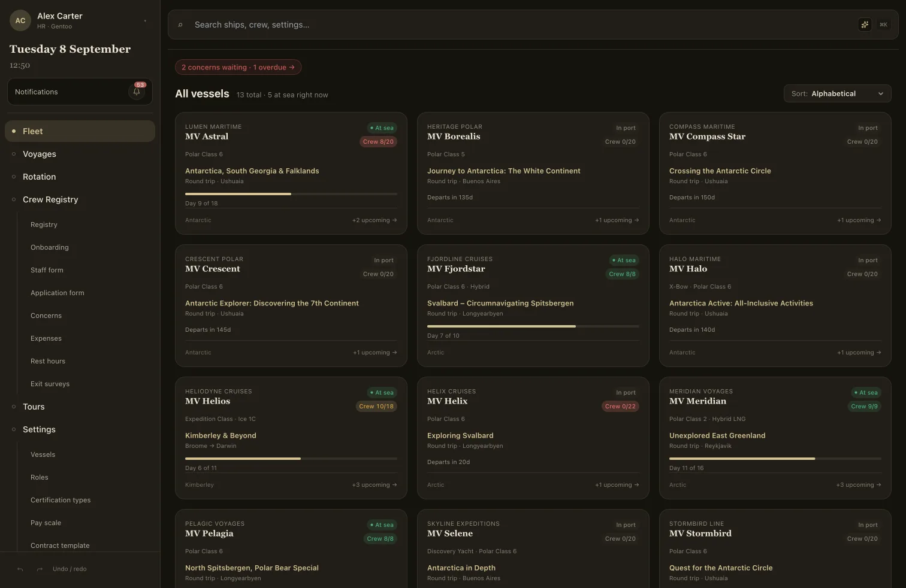The height and width of the screenshot is (588, 906).
Task: Click the At sea status on MV Astral
Action: tap(382, 128)
